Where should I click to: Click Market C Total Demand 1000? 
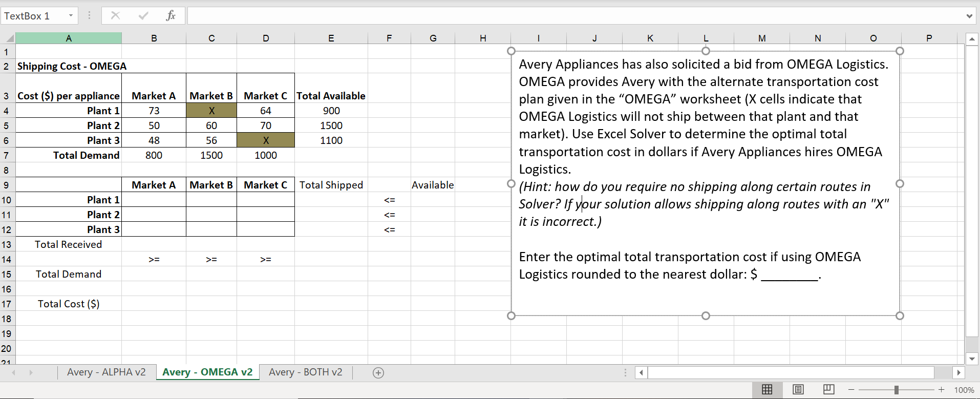266,155
